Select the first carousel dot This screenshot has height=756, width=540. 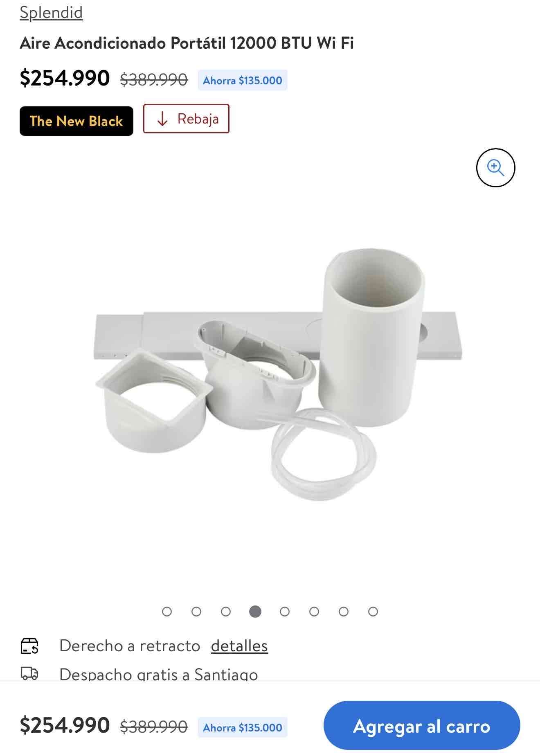tap(167, 612)
